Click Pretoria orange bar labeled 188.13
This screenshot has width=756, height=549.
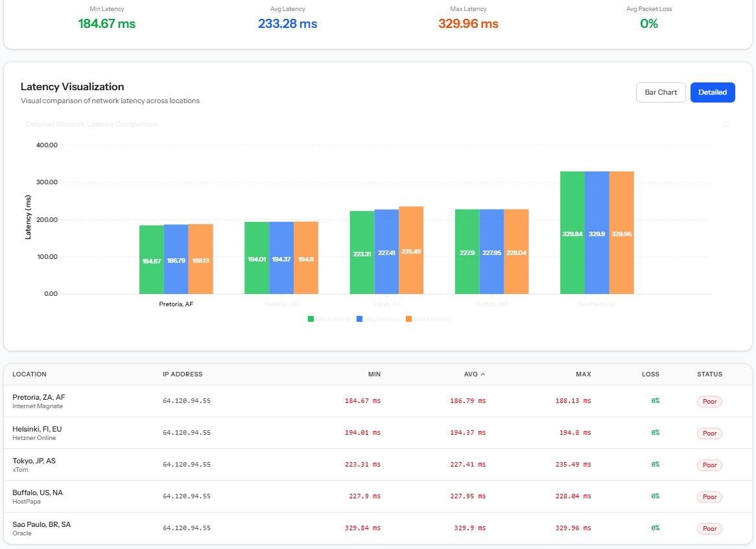(200, 259)
